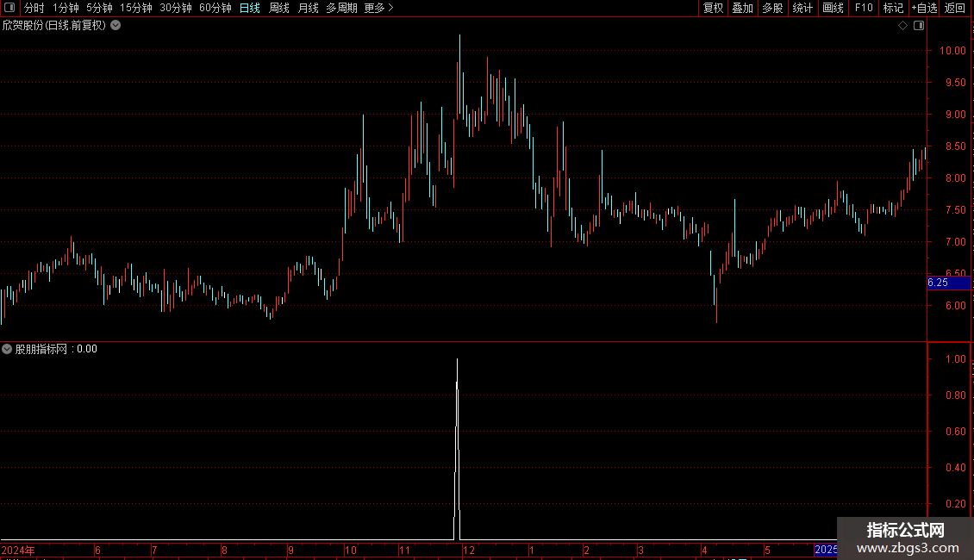This screenshot has width=974, height=560.
Task: Switch to the 周线 weekly chart
Action: point(279,8)
